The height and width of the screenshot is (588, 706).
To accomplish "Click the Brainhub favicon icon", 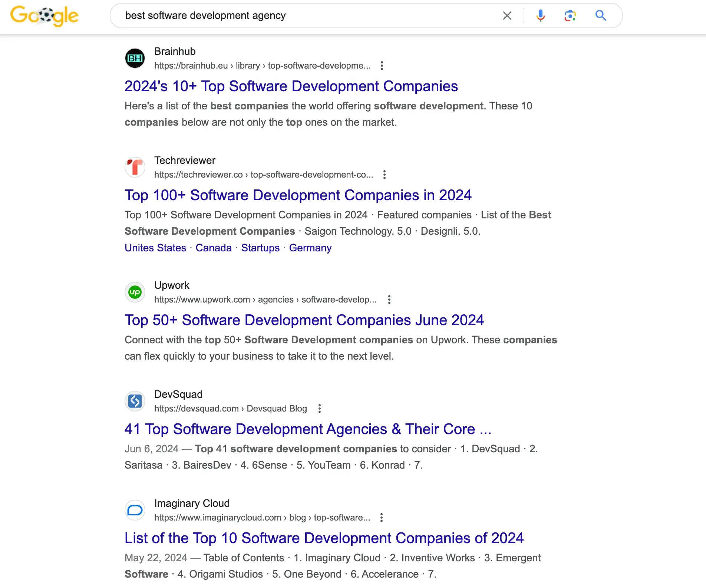I will click(x=135, y=59).
